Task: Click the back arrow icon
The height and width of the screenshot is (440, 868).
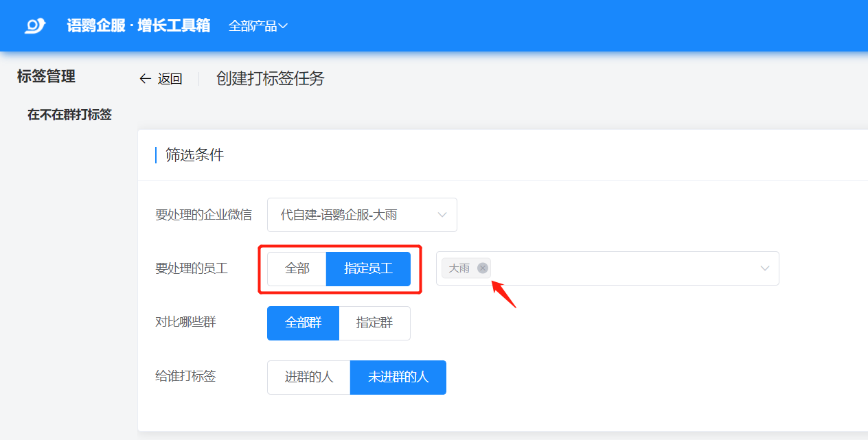Action: point(145,79)
